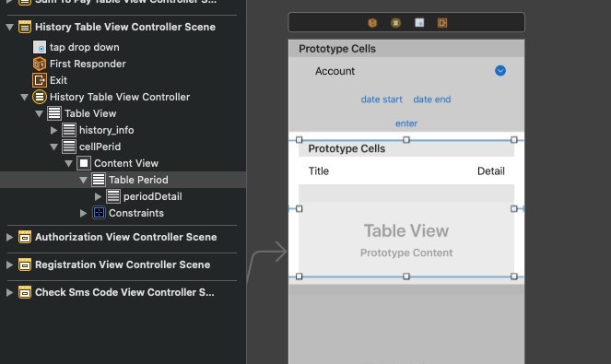The image size is (611, 364).
Task: Click the Title label in prototype cell
Action: tap(318, 171)
